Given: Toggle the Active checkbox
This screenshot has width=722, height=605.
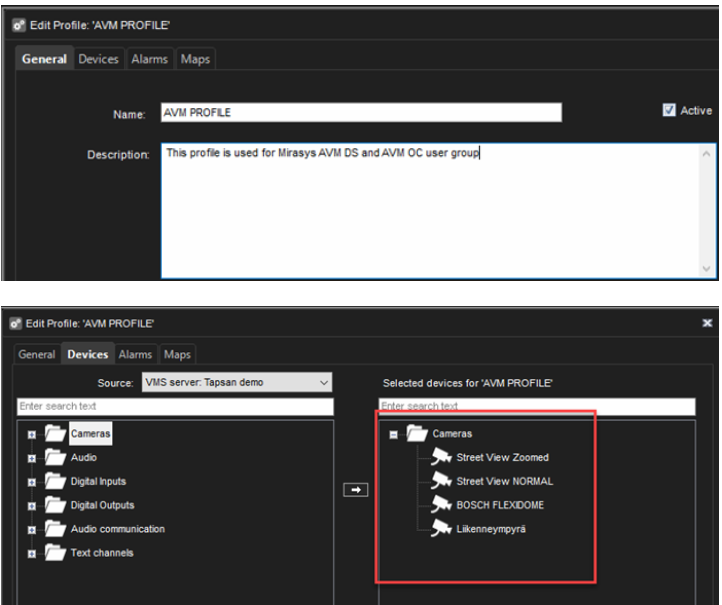Looking at the screenshot, I should coord(669,111).
